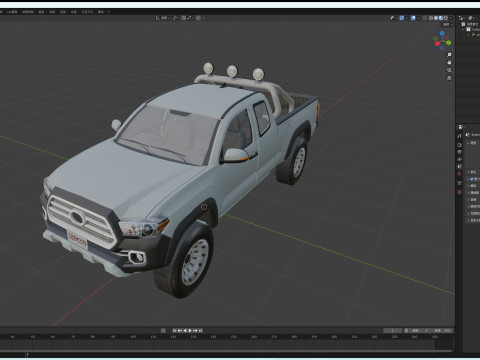Toggle the snap magnet button

coord(183,18)
